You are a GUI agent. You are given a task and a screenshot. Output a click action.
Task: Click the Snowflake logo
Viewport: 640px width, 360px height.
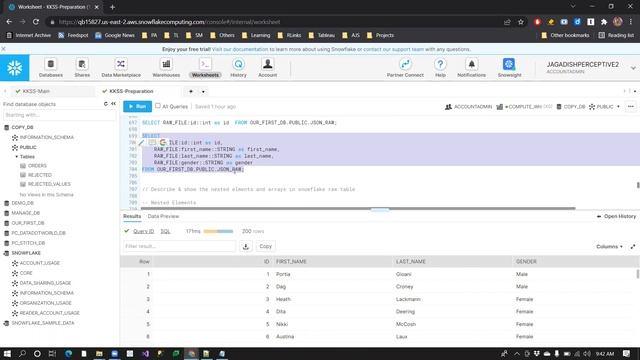coord(15,68)
